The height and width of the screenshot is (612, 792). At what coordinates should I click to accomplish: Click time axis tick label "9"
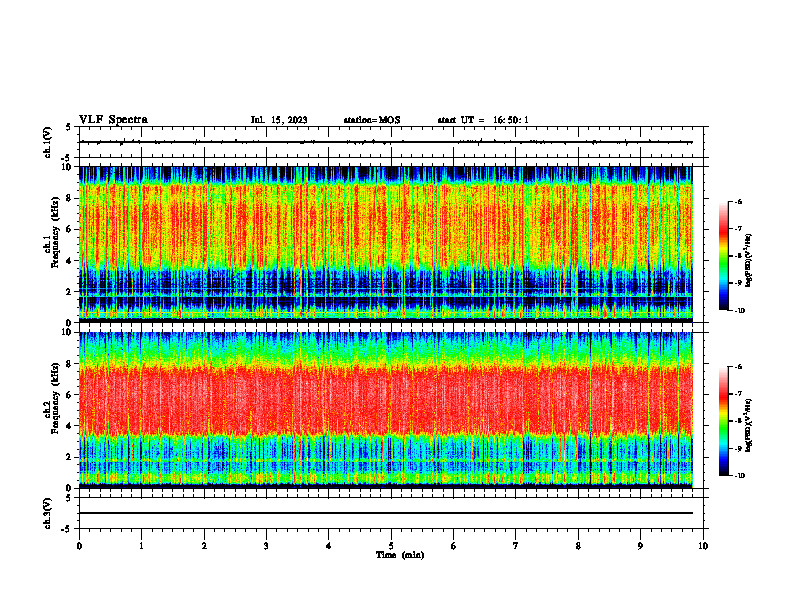pyautogui.click(x=640, y=546)
